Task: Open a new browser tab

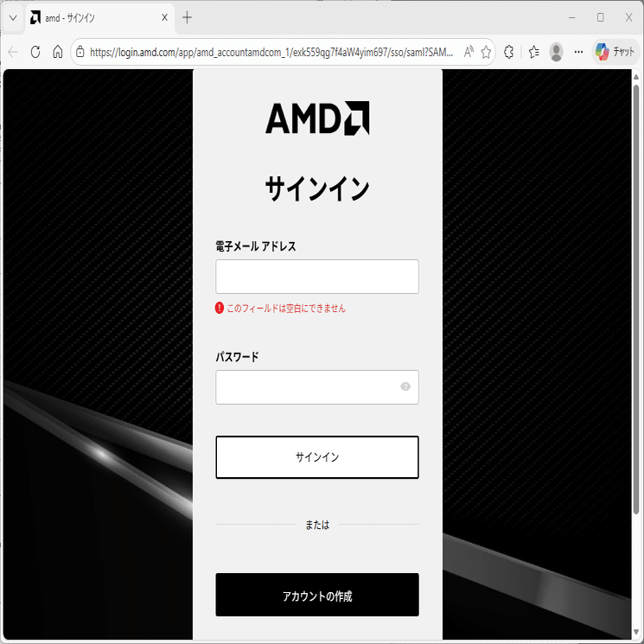Action: [x=187, y=17]
